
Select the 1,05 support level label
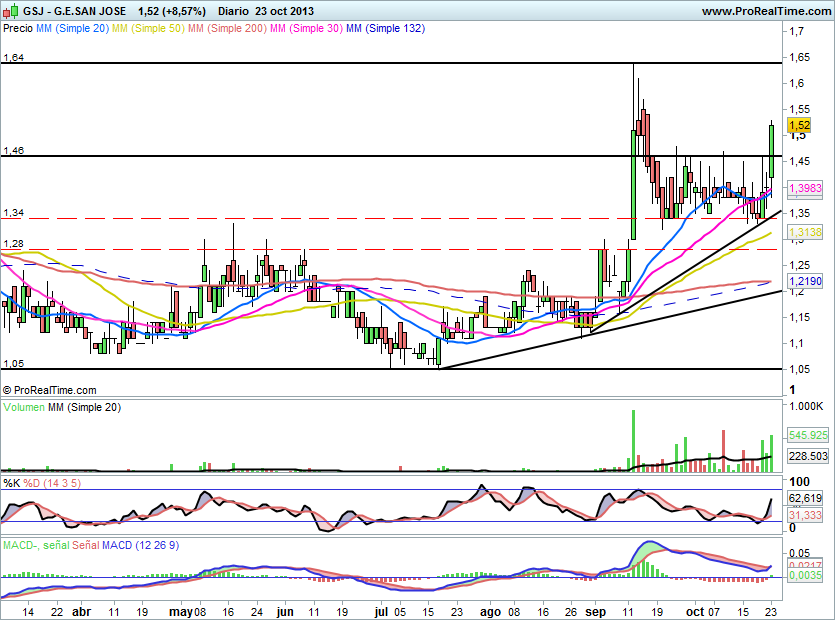13,364
